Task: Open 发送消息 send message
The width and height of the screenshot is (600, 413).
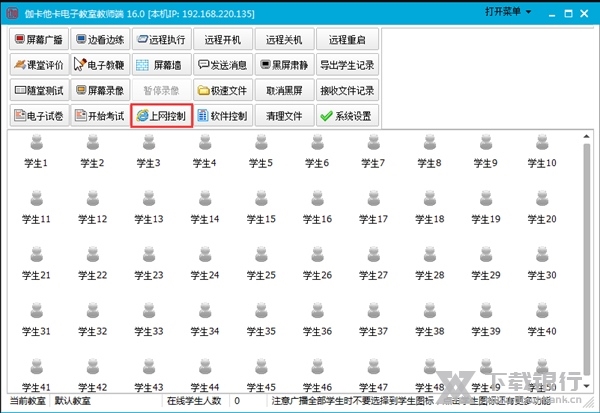Action: (x=223, y=65)
